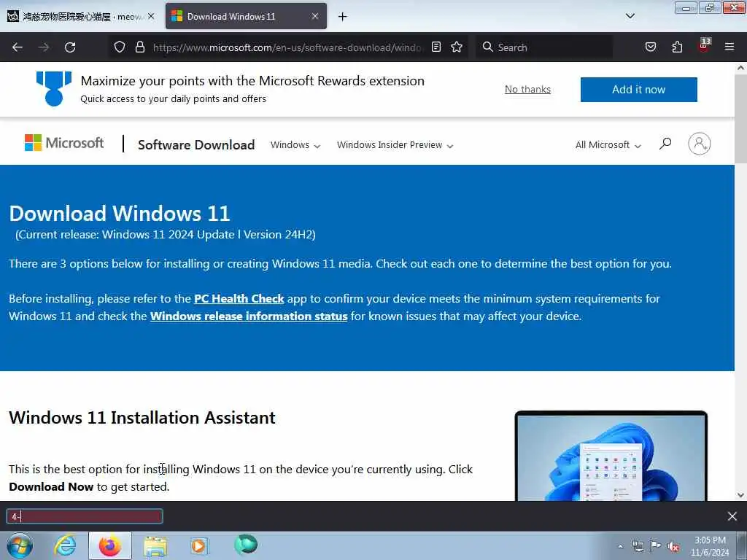The height and width of the screenshot is (560, 747).
Task: Click the URL address field
Action: (x=287, y=47)
